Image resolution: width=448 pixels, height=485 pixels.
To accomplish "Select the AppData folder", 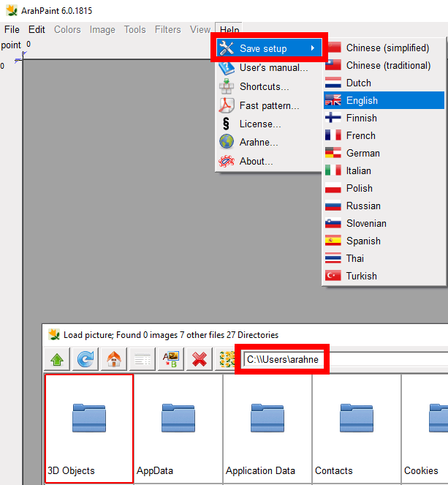I will click(178, 429).
